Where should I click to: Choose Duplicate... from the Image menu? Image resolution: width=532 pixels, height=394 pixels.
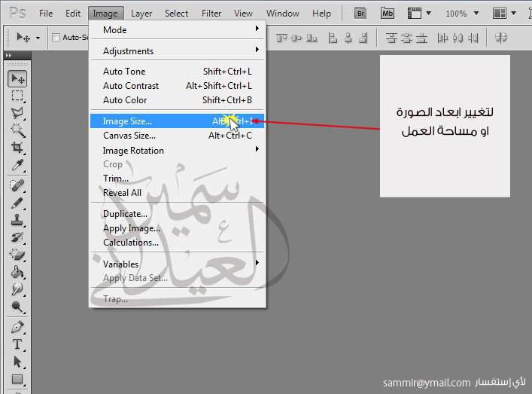[178, 214]
